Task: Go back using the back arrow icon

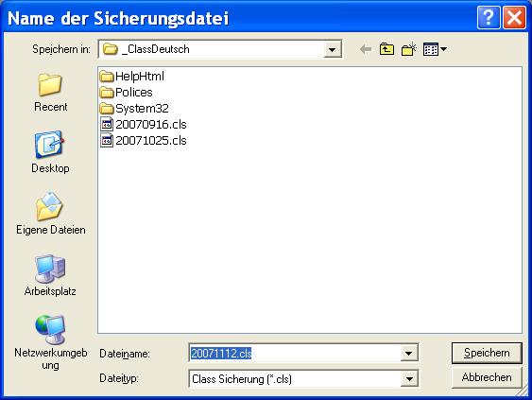Action: (366, 49)
